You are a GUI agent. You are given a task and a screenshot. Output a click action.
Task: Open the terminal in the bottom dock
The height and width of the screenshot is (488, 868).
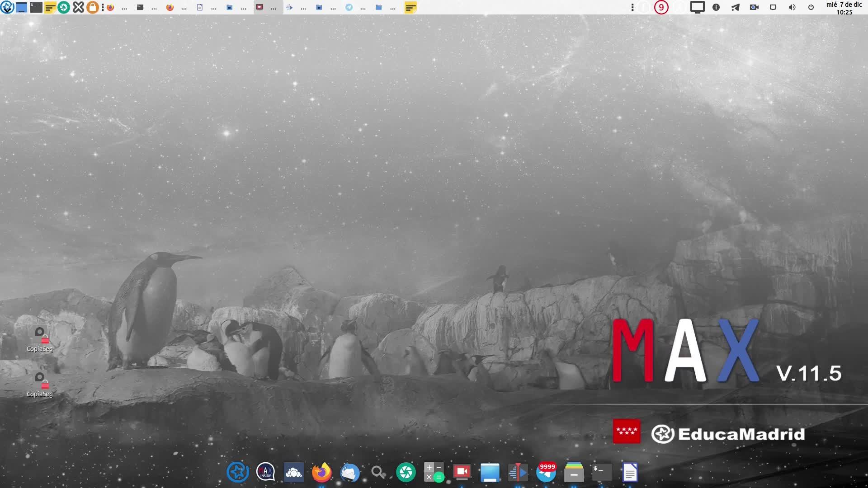click(602, 473)
